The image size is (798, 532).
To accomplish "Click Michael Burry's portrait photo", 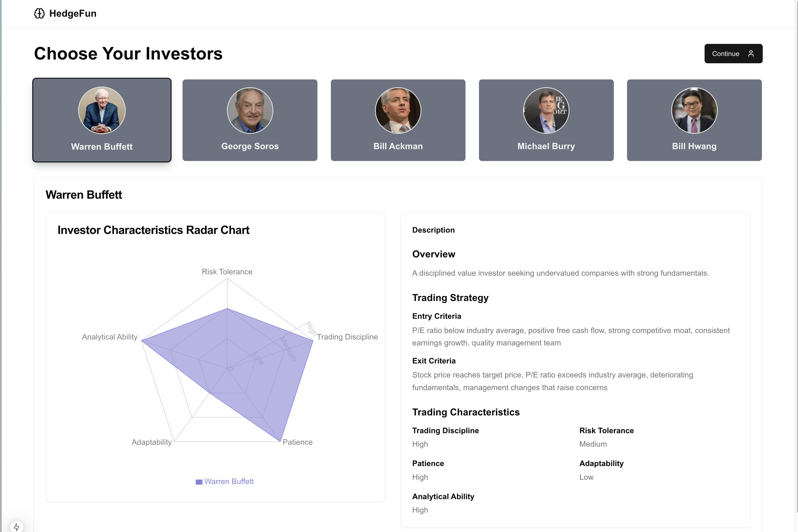I will tap(546, 110).
